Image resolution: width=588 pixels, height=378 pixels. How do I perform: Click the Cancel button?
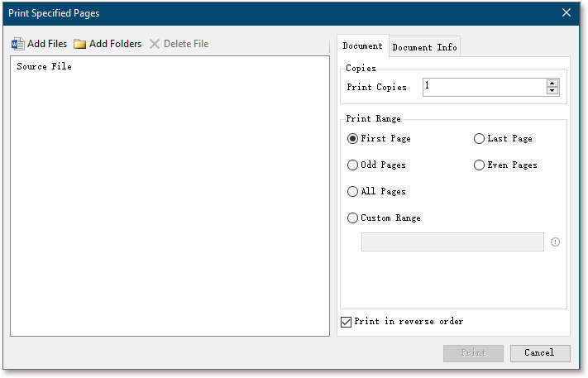[540, 353]
